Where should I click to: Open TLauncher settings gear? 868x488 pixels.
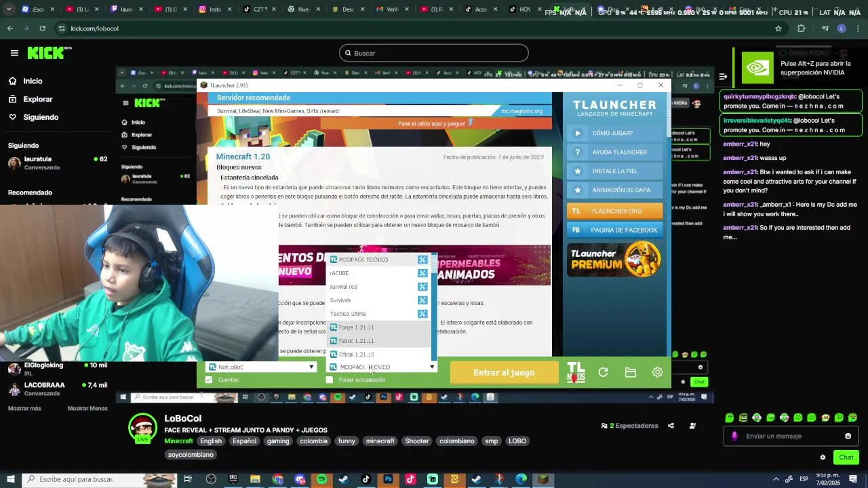(x=657, y=372)
